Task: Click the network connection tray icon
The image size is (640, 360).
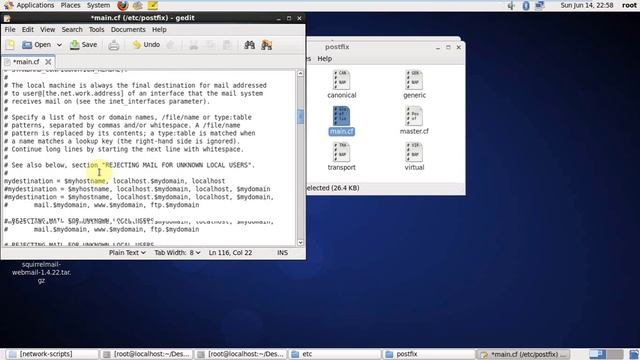Action: [540, 5]
